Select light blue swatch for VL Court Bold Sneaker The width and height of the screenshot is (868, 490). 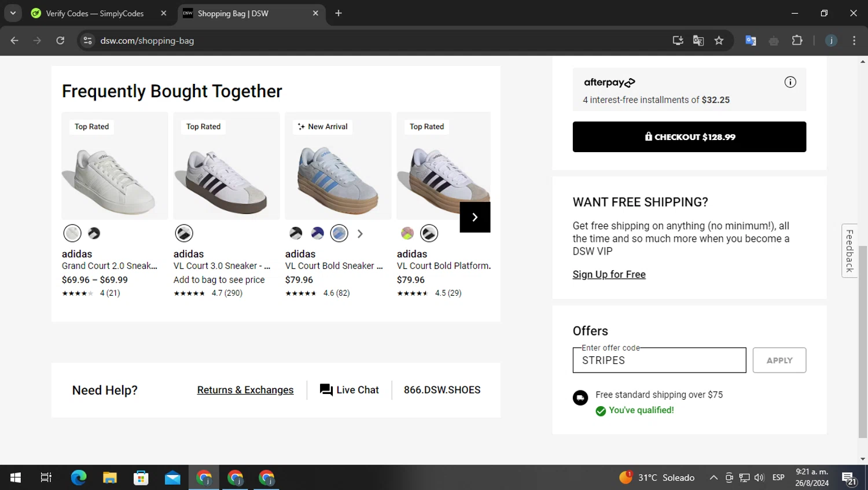[339, 233]
